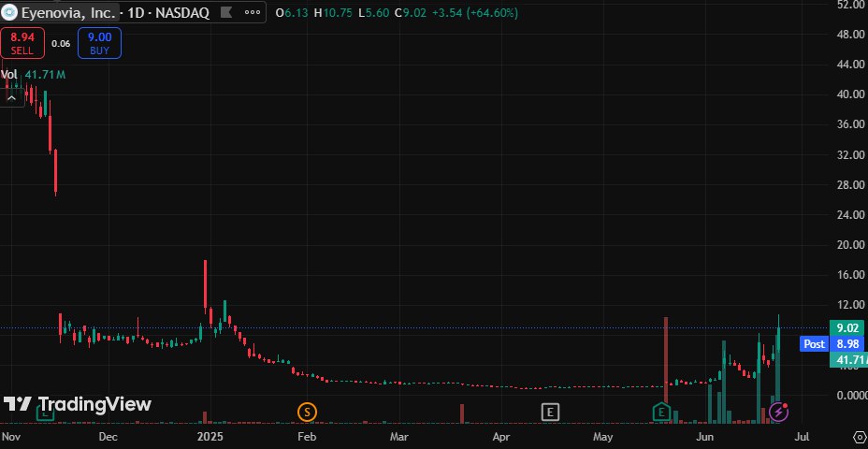Click the 12.00 price axis label
This screenshot has width=868, height=449.
[x=851, y=305]
